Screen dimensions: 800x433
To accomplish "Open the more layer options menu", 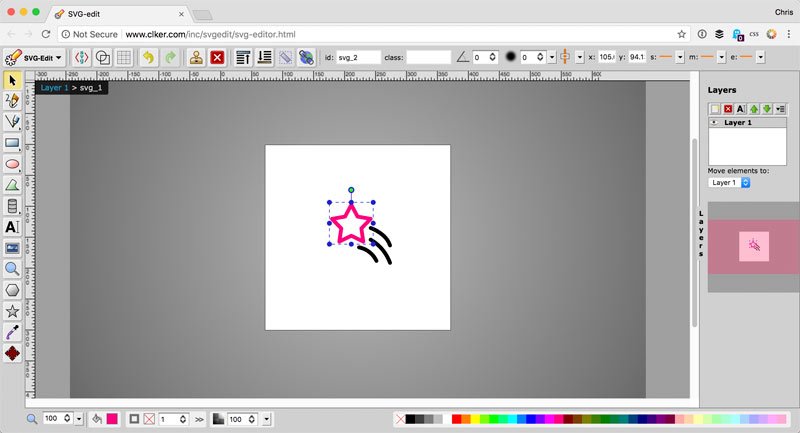I will [x=780, y=109].
